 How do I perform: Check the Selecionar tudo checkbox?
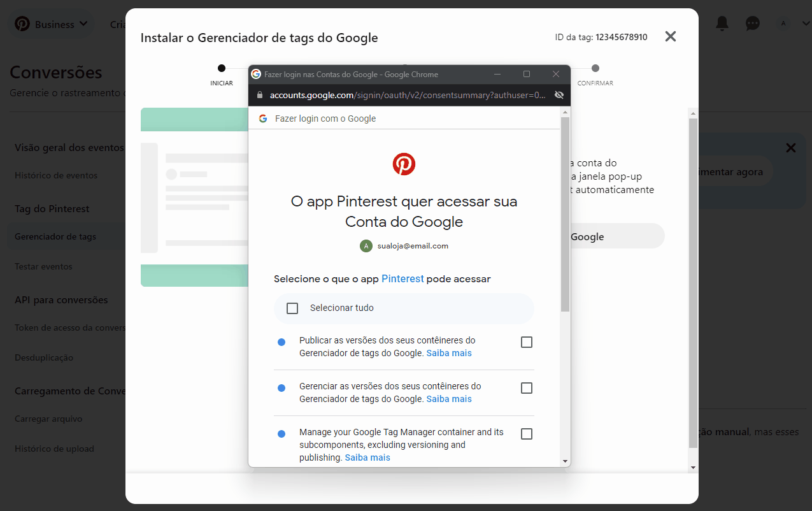292,308
